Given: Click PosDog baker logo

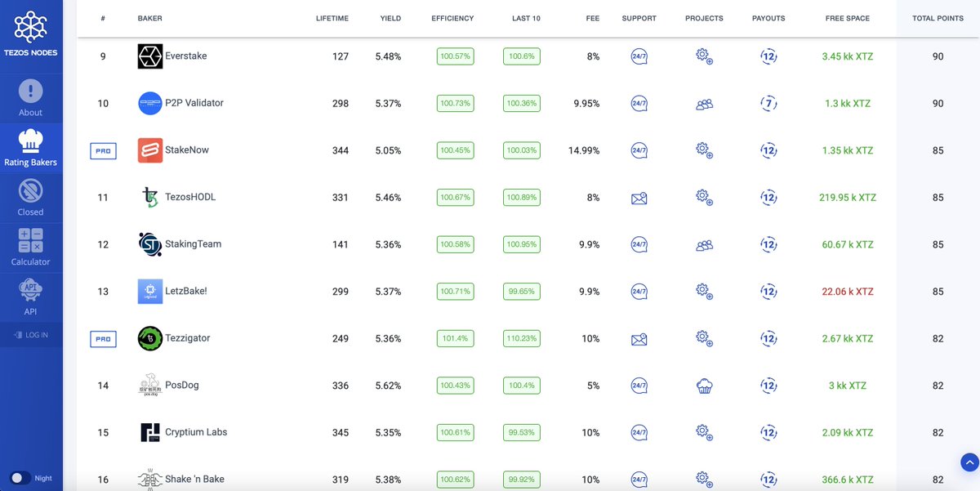Looking at the screenshot, I should pos(150,386).
